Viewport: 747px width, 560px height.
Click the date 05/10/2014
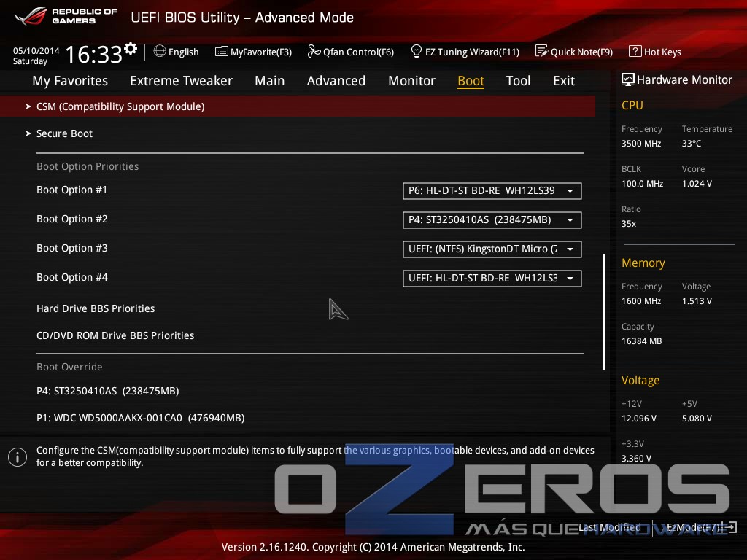click(x=36, y=50)
